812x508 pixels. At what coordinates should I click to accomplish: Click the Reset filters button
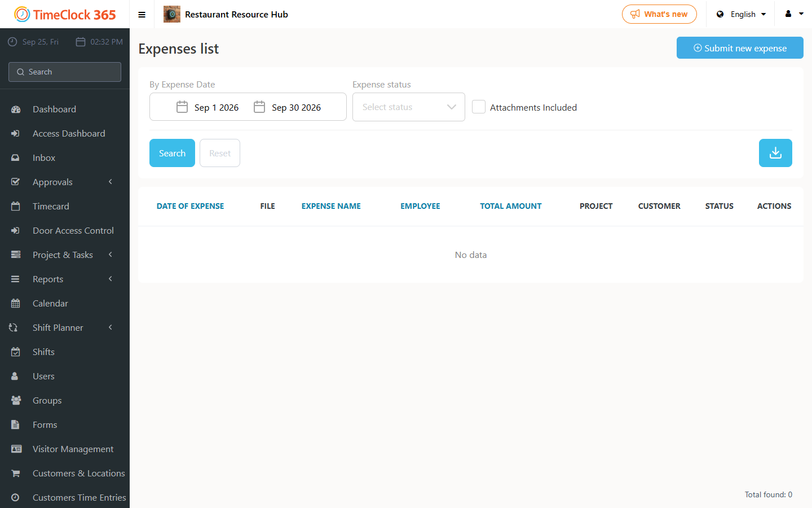point(220,153)
